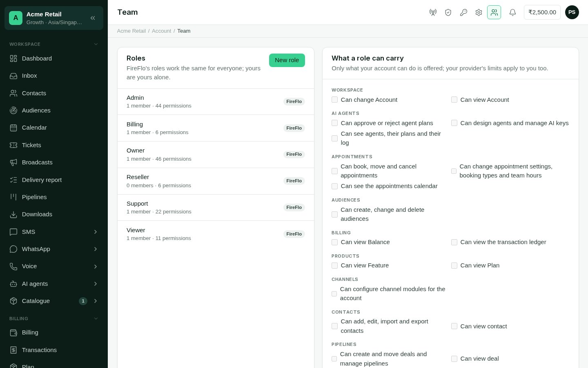Tick 'Can view the transaction ledger'
This screenshot has width=588, height=368.
[454, 242]
